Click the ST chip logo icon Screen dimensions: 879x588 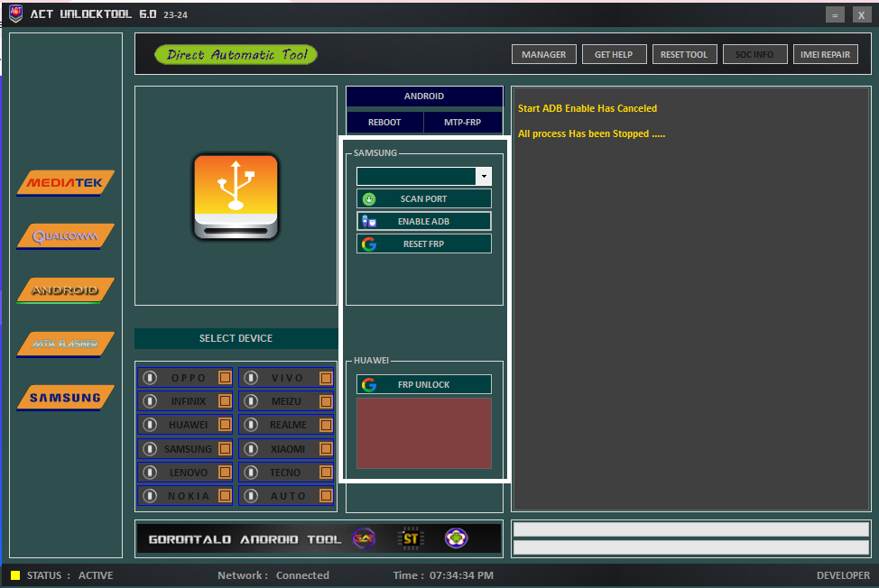click(411, 538)
